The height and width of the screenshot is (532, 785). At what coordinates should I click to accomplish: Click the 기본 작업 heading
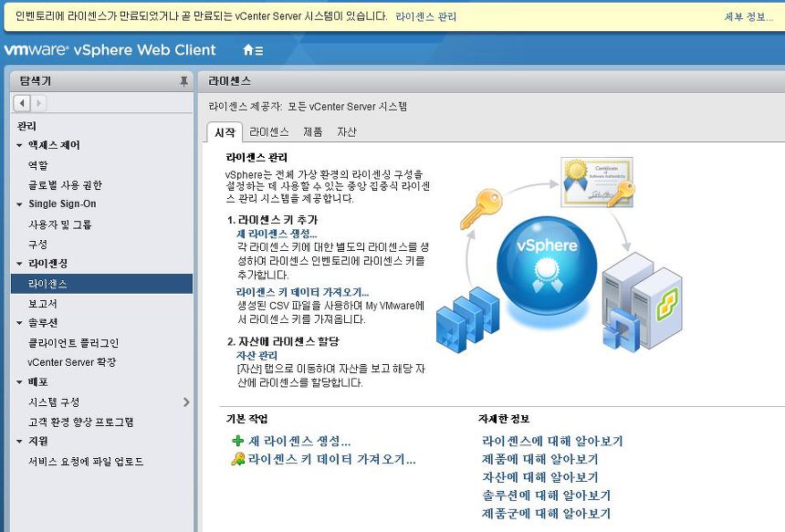(246, 419)
